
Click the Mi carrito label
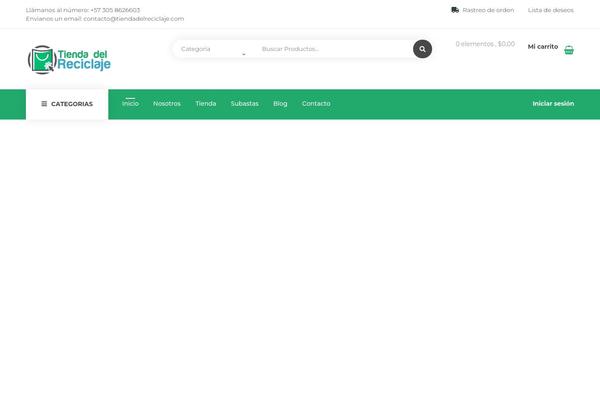(x=543, y=47)
